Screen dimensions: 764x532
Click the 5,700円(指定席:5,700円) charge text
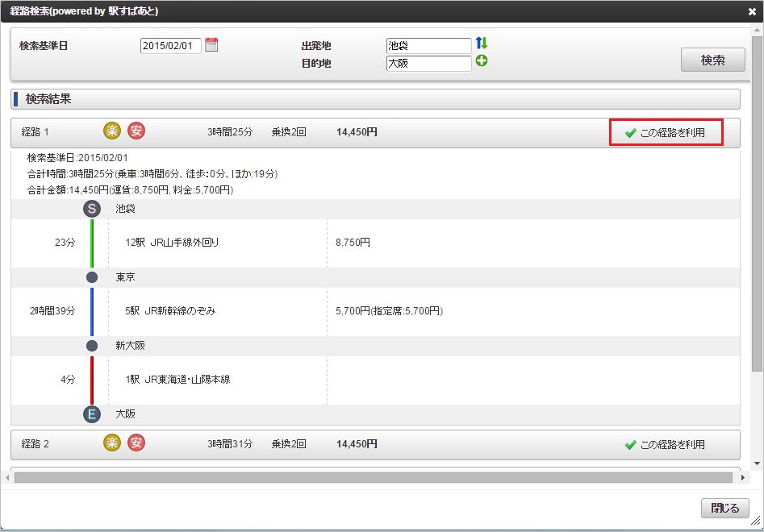coord(390,311)
